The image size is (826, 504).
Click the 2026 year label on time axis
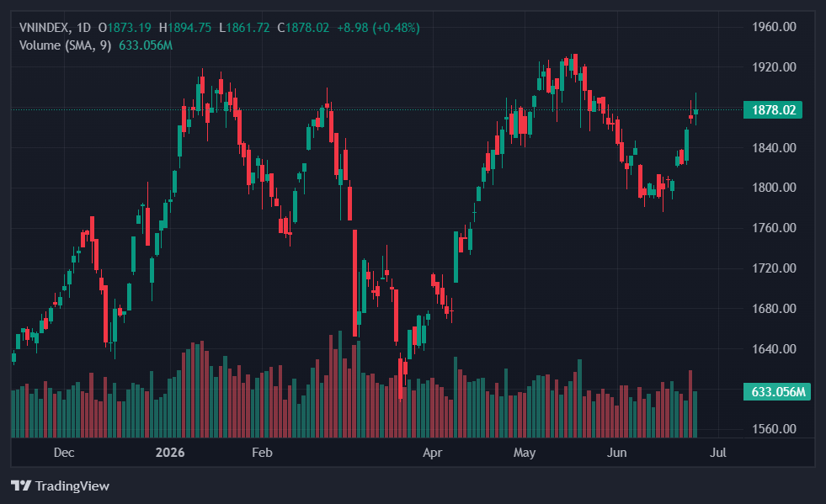click(x=170, y=453)
